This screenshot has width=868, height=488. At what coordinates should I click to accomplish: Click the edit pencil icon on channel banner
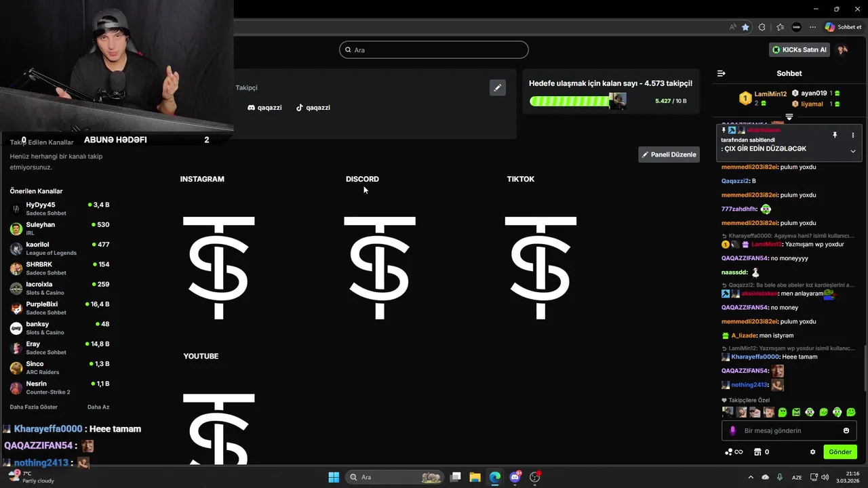[x=498, y=87]
